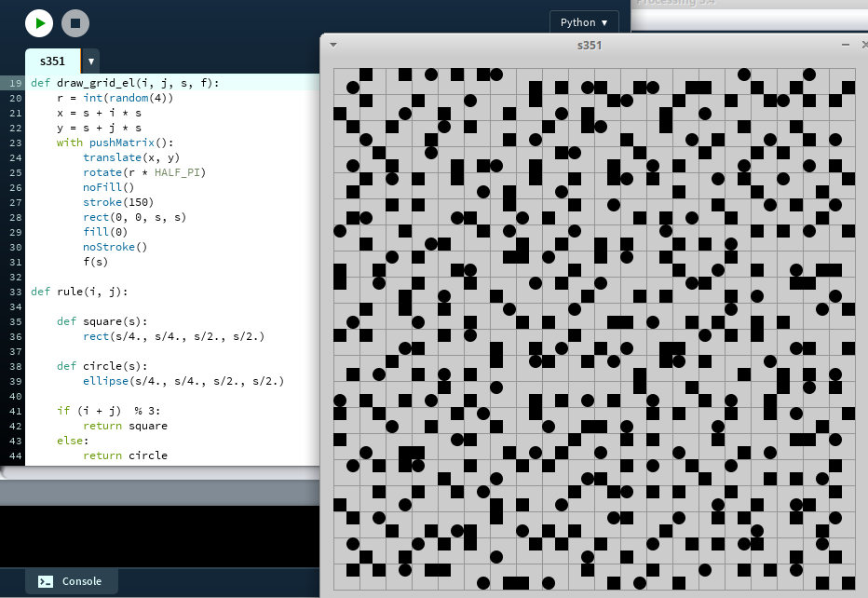Stop the running sketch
Screen dimensions: 868x598
click(x=75, y=23)
